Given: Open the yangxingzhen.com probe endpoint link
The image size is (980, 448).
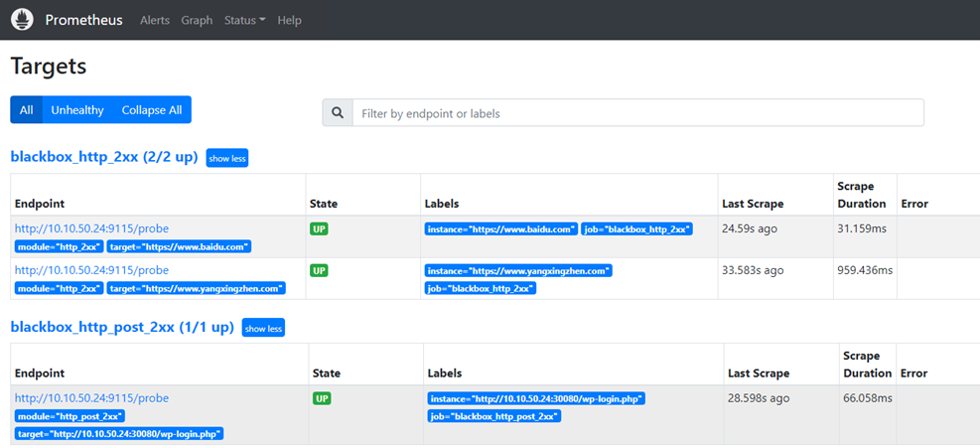Looking at the screenshot, I should pyautogui.click(x=92, y=270).
